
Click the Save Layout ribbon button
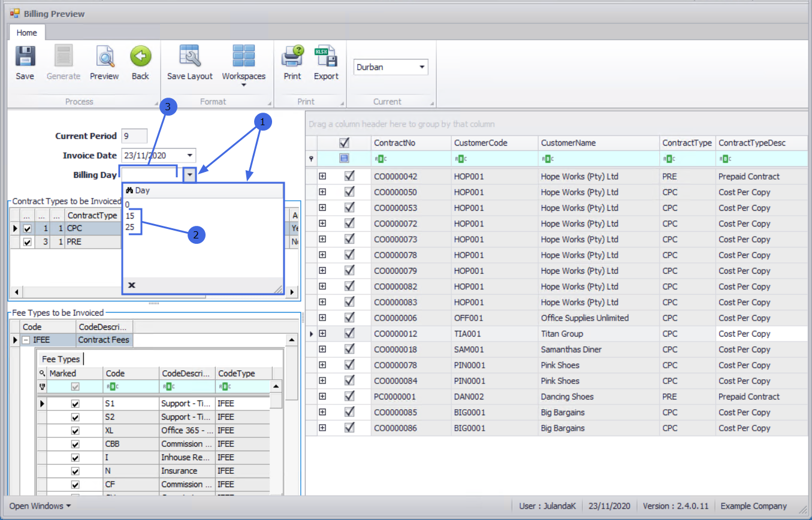(189, 63)
